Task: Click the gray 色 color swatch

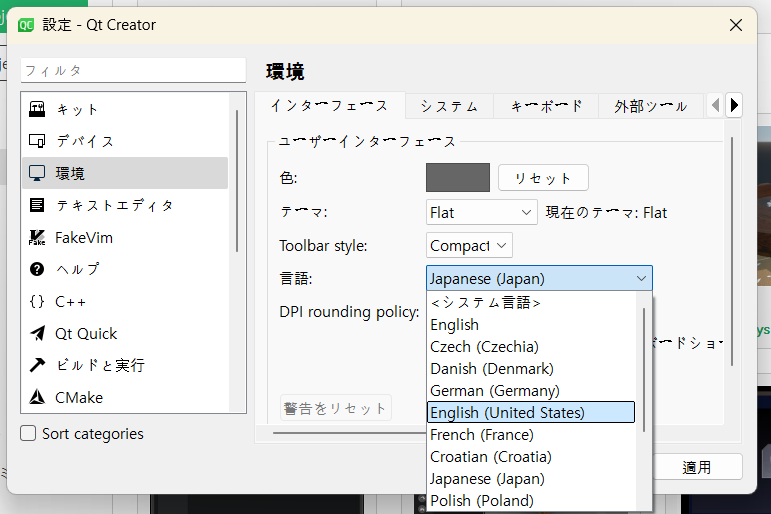Action: tap(458, 178)
